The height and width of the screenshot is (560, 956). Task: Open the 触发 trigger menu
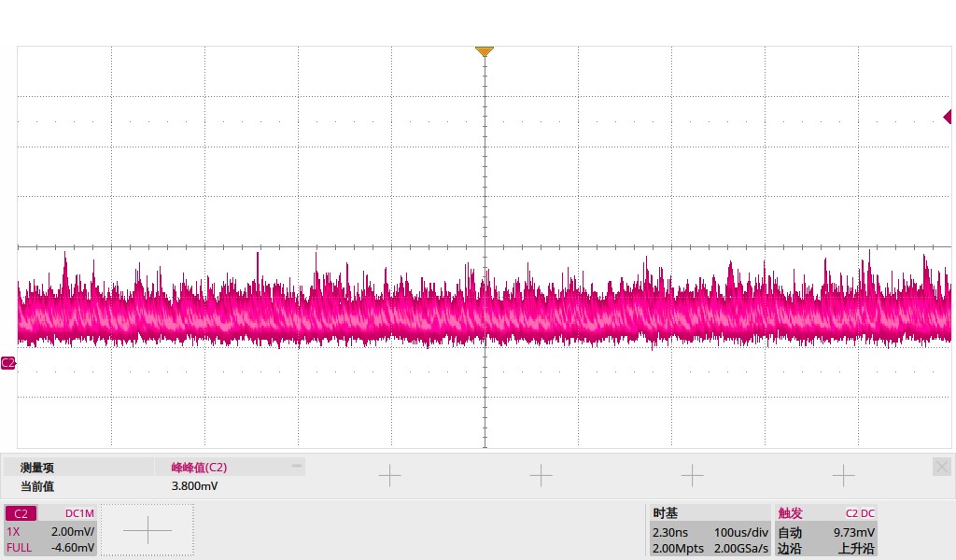(x=790, y=513)
